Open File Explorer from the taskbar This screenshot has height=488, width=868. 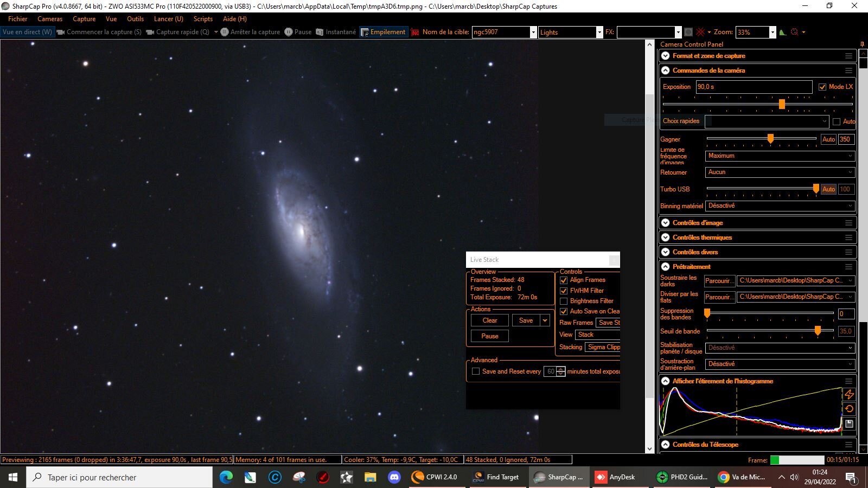371,477
